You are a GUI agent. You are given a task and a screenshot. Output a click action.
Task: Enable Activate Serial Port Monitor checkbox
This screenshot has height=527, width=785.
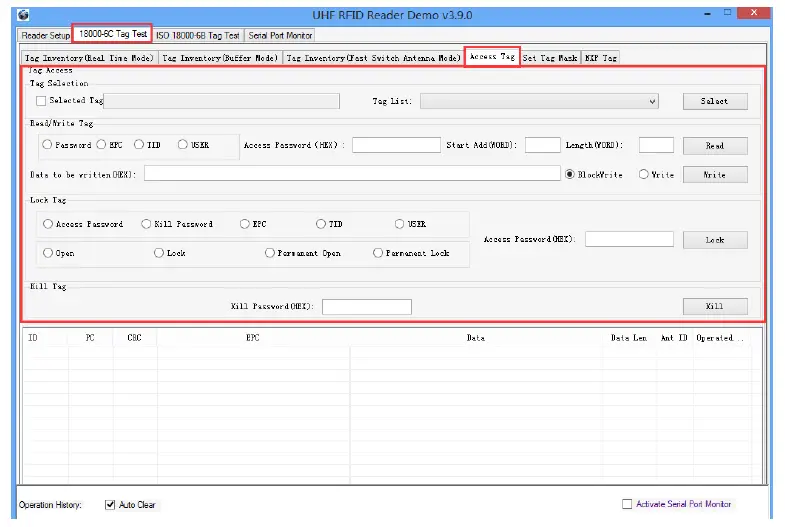[627, 504]
